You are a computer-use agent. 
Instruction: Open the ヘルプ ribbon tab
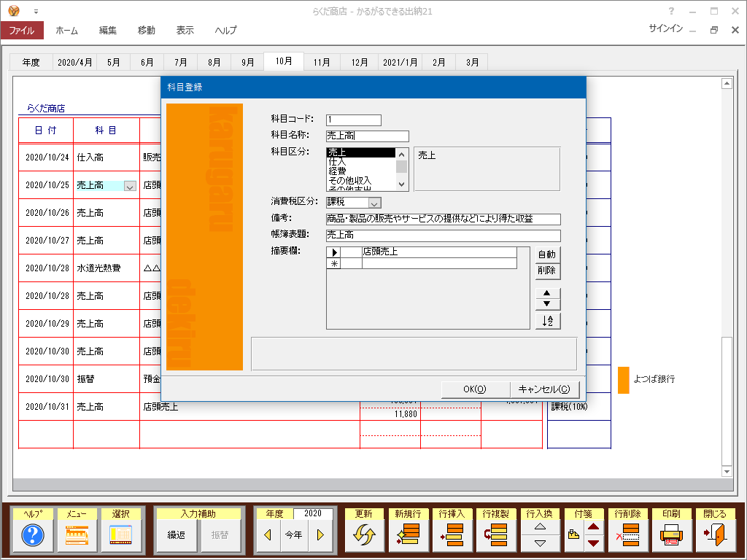click(x=225, y=30)
